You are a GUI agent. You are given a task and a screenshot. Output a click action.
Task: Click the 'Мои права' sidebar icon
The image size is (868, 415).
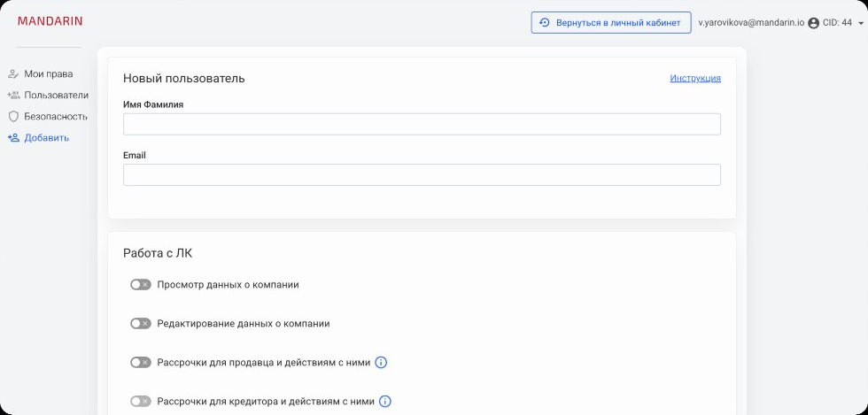click(13, 74)
